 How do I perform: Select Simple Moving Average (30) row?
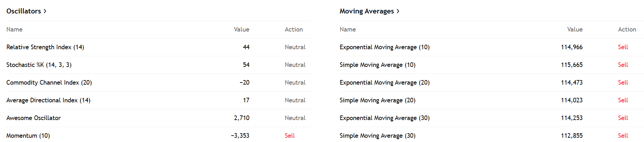coord(492,136)
